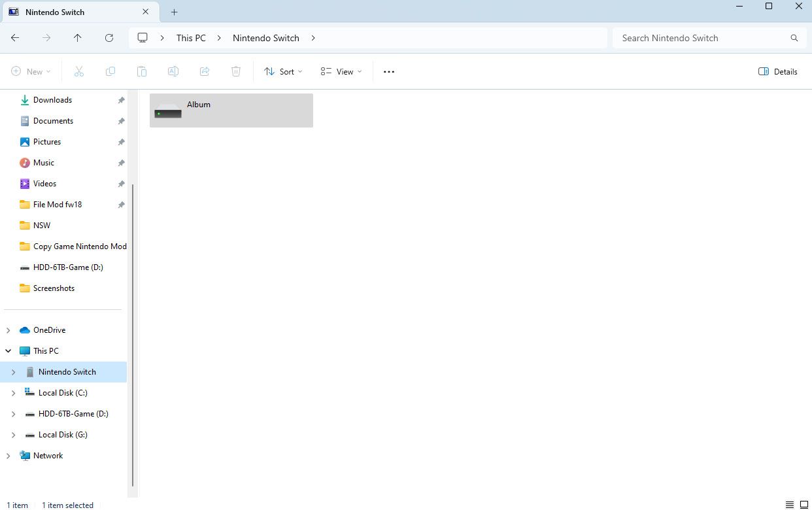Click the pin icon beside Videos
Viewport: 812px width, 510px height.
point(121,184)
